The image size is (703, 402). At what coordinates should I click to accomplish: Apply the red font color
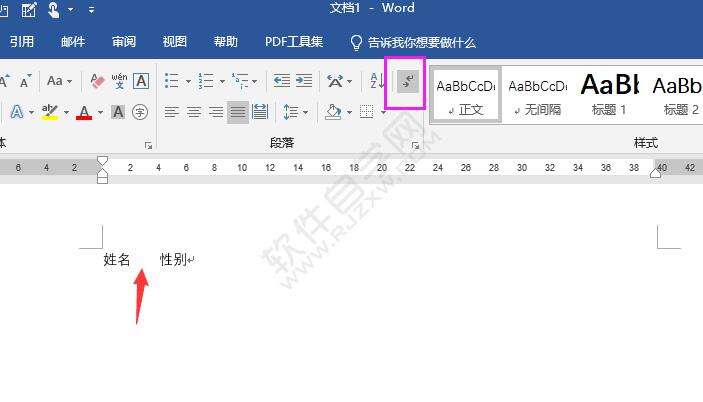coord(84,112)
